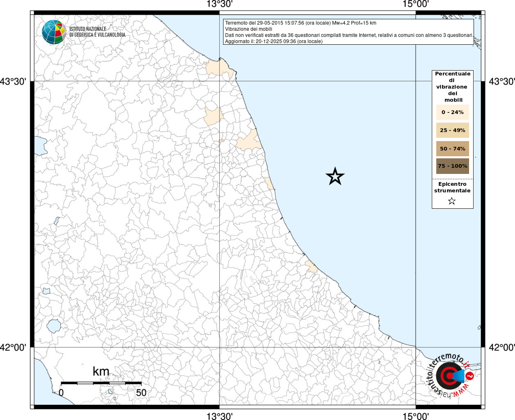Click the 'Percentuale di vibrazione dei mobili' legend heading
Screen dimensions: 515x420
point(453,87)
